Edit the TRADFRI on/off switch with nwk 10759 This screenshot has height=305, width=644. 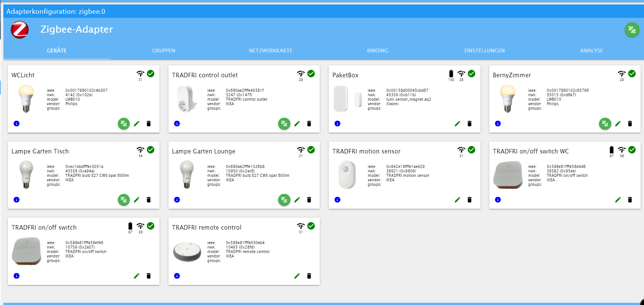click(136, 276)
